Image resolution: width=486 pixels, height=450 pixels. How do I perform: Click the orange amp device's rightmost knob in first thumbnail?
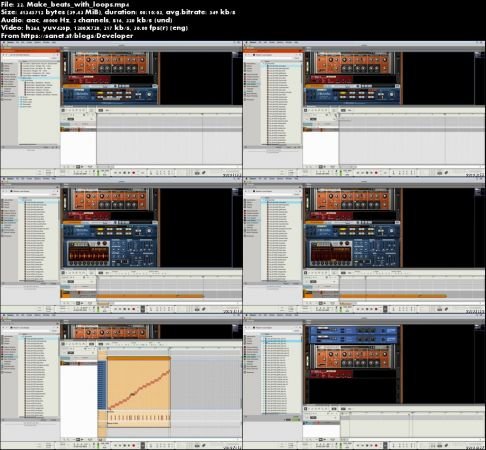click(x=143, y=60)
